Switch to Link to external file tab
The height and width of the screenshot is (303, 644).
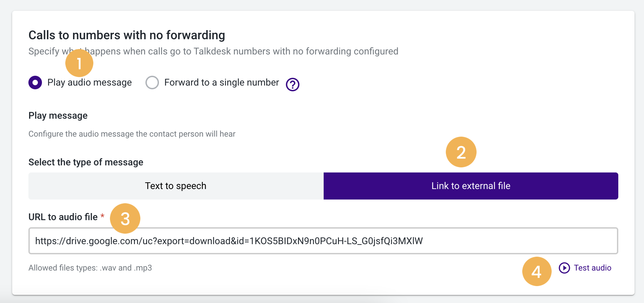(x=471, y=186)
